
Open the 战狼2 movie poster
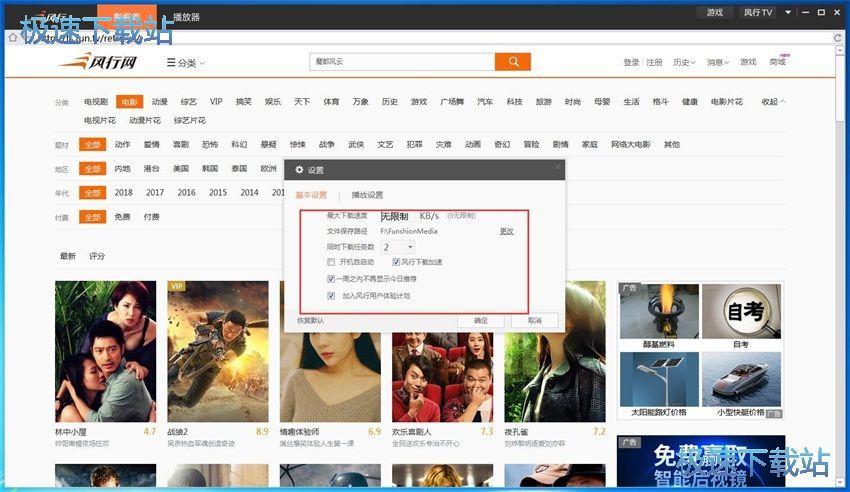tap(218, 351)
